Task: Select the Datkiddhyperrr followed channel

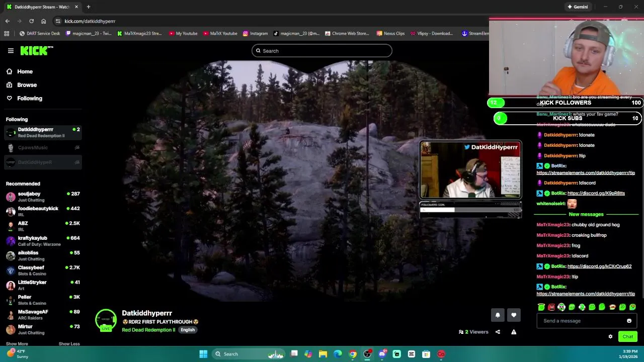Action: click(x=43, y=133)
